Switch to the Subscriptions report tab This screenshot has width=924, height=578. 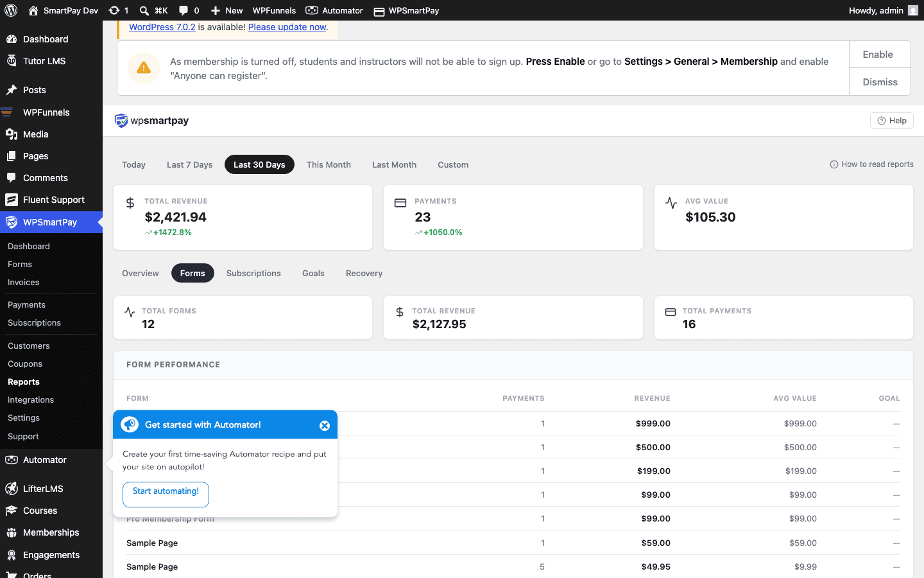point(253,273)
